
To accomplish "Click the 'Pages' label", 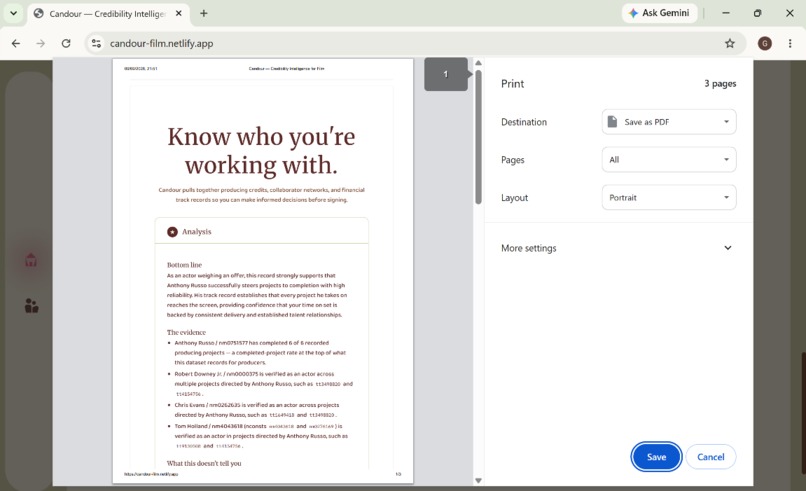I will click(x=512, y=160).
